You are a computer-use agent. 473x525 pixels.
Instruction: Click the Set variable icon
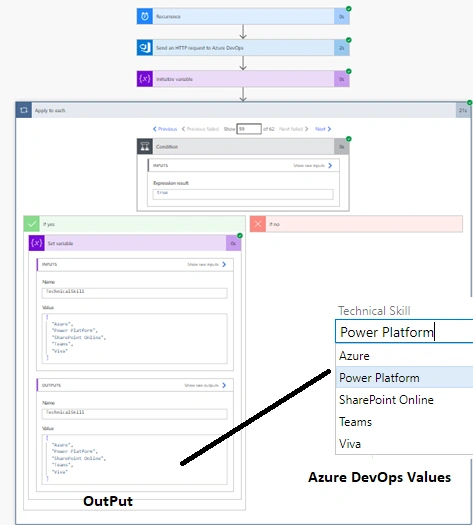[x=36, y=243]
